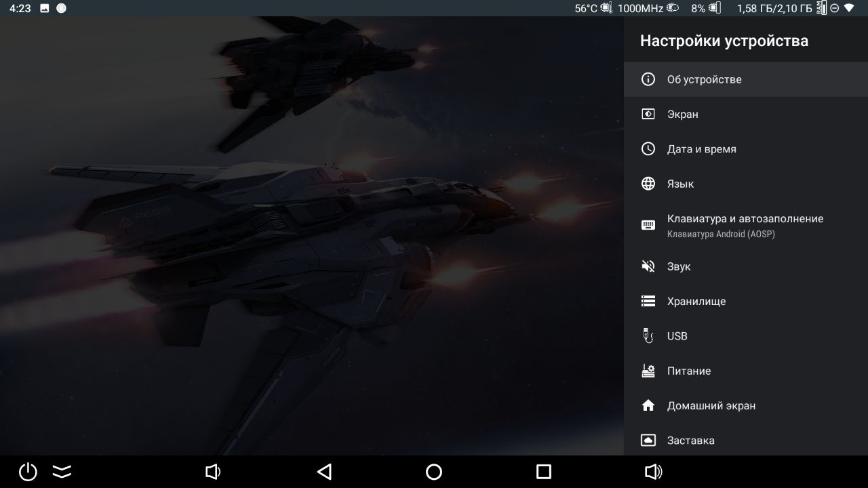Select the Домашний экран entry
Viewport: 868px width, 488px height.
746,405
